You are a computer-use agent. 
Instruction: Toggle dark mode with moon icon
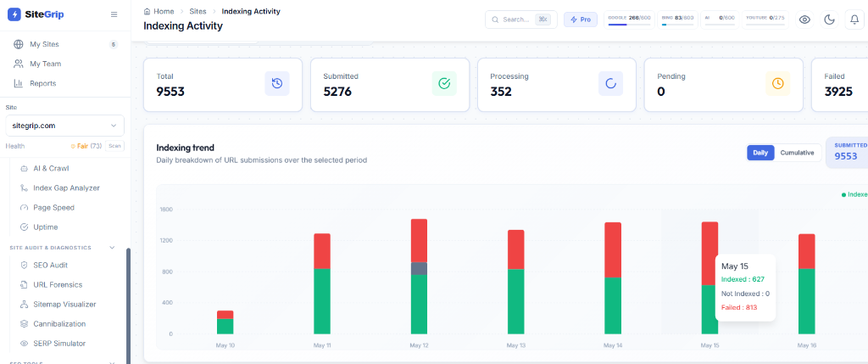[829, 20]
